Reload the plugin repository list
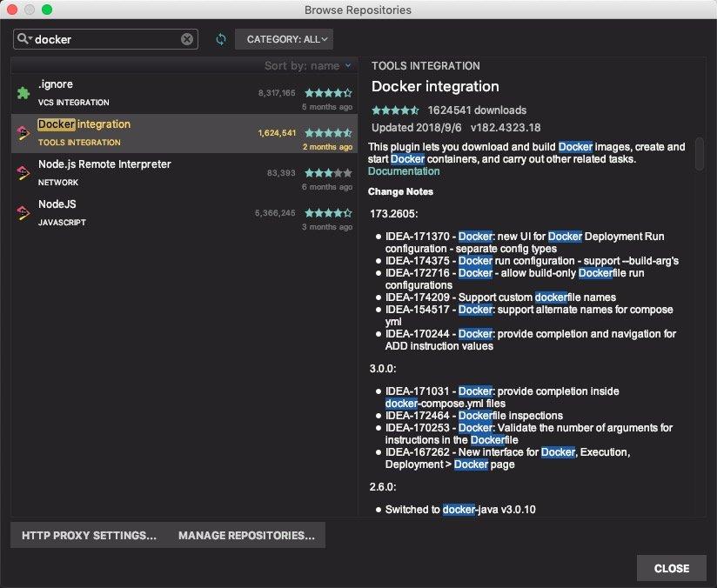717x588 pixels. pyautogui.click(x=220, y=39)
